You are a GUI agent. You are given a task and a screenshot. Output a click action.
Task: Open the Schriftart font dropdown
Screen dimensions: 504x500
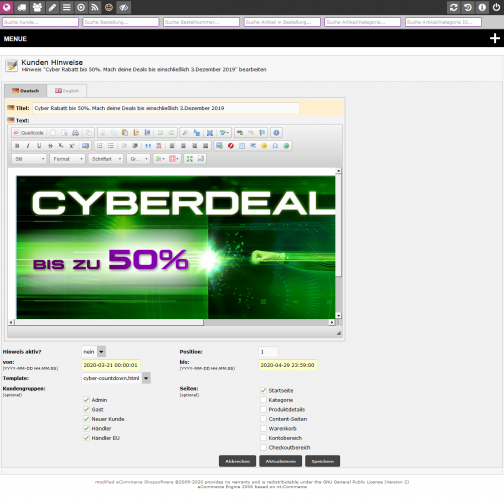click(x=106, y=159)
